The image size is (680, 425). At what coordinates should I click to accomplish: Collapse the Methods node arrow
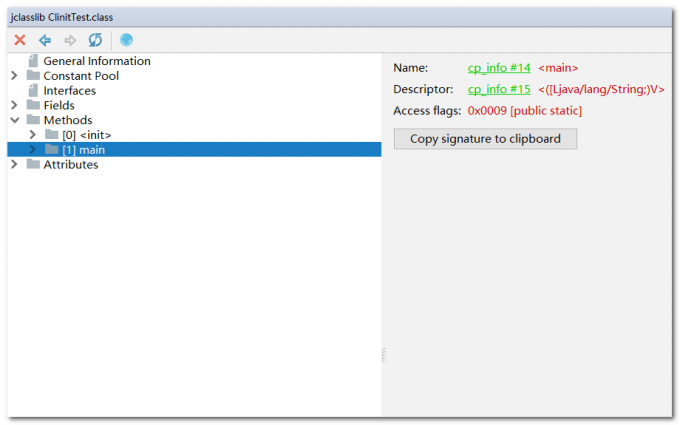point(14,120)
